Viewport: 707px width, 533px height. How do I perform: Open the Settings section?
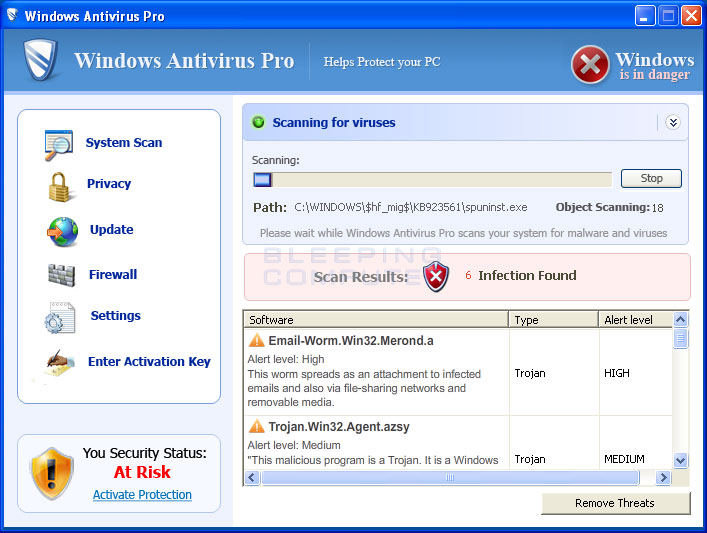click(x=115, y=315)
